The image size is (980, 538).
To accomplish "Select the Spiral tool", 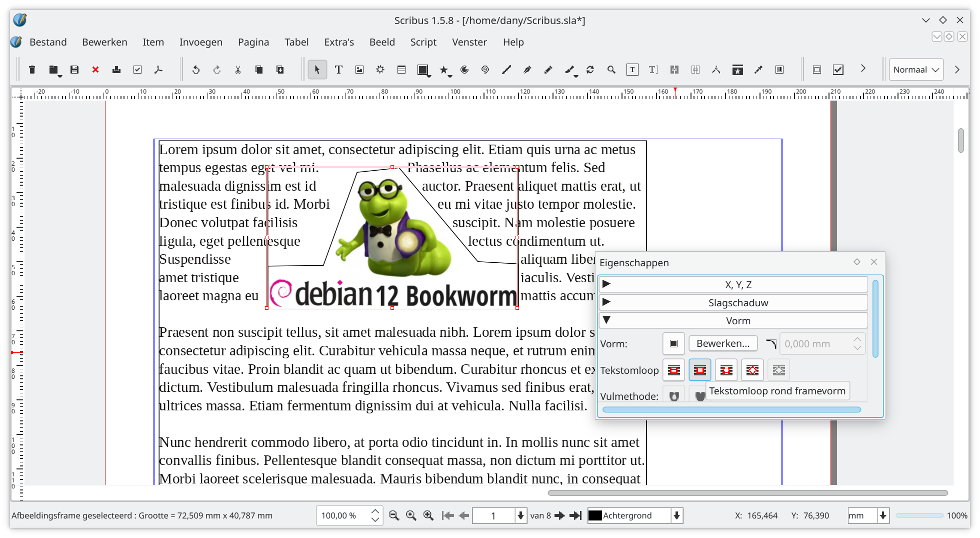I will [x=485, y=70].
